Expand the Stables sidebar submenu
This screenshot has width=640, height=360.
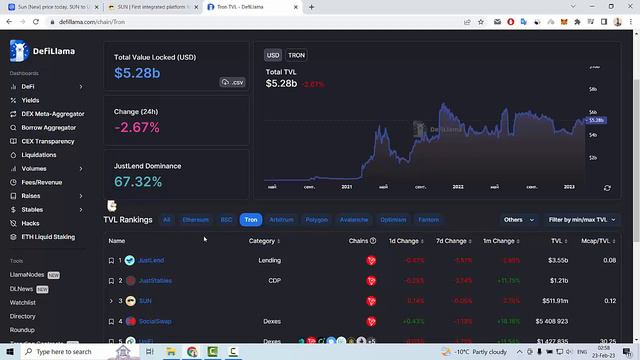(x=81, y=210)
